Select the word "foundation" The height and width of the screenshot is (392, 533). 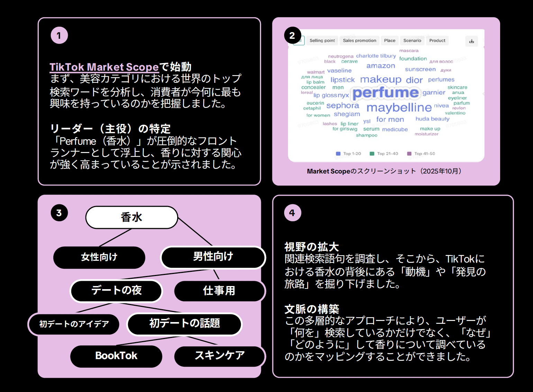[x=413, y=59]
